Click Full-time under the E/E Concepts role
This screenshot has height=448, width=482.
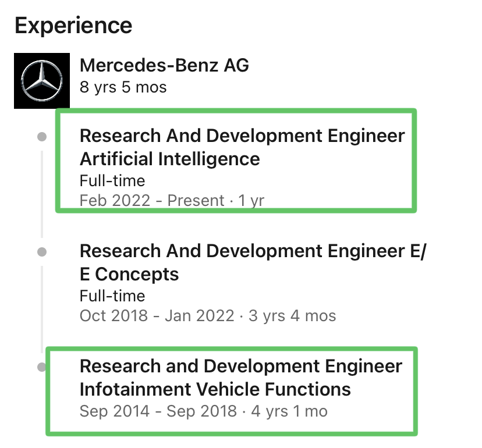pyautogui.click(x=112, y=296)
